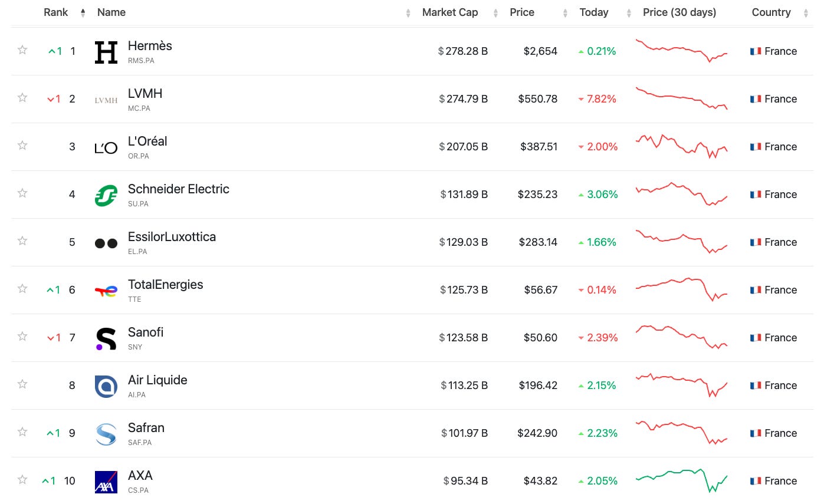Click the AXA logo icon
The width and height of the screenshot is (824, 504).
106,482
